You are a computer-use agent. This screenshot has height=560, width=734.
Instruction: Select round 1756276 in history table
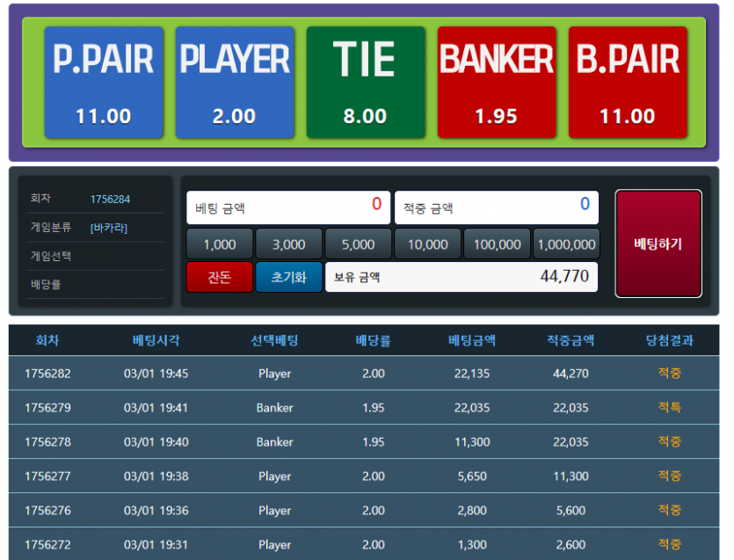47,511
